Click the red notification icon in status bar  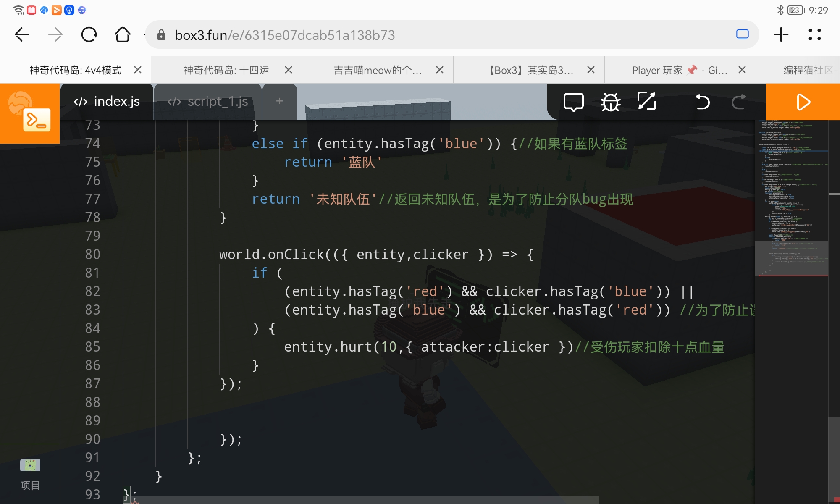31,10
